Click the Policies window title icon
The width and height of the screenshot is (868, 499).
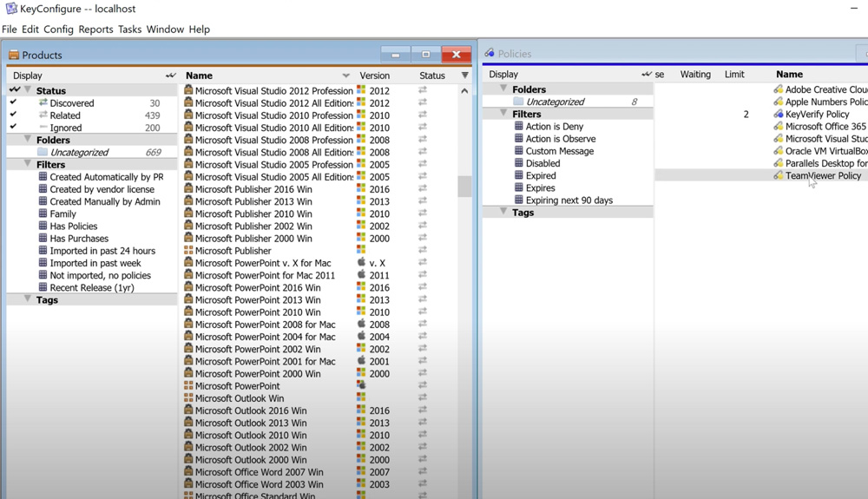tap(490, 53)
